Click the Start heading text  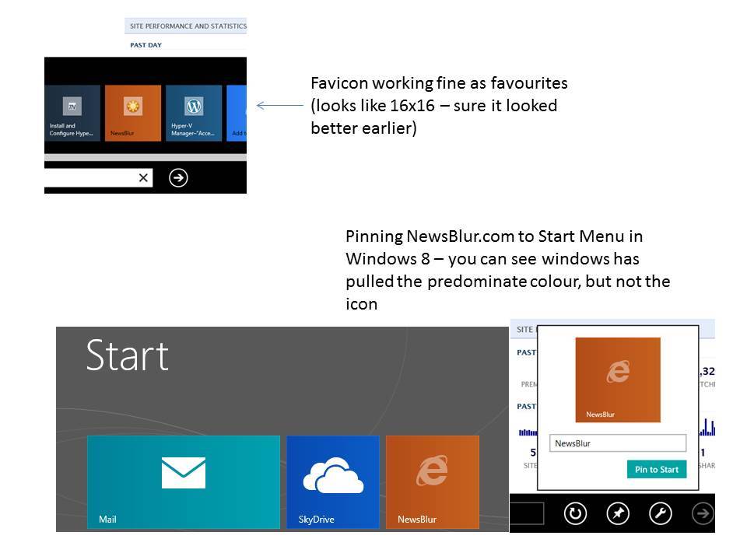coord(127,355)
